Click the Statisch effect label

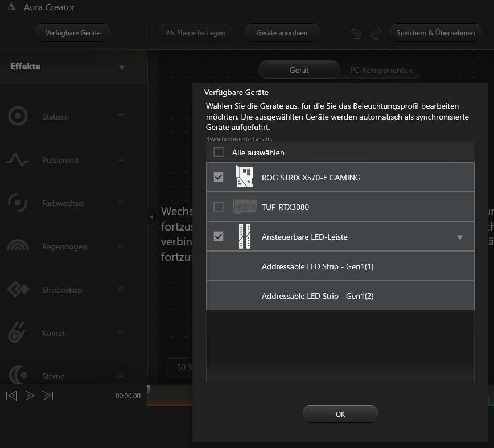pyautogui.click(x=55, y=117)
